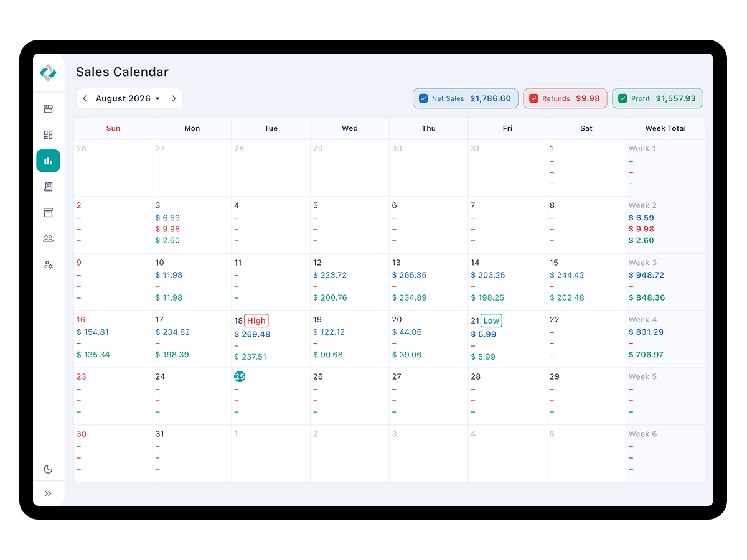Select today's date 25 circle
Viewport: 747px width, 560px height.
point(240,376)
